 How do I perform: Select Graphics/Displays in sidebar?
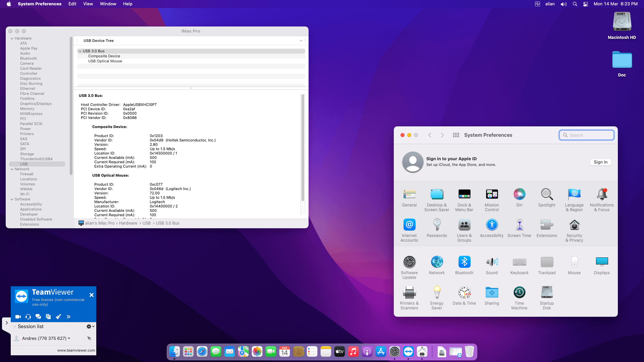coord(36,104)
